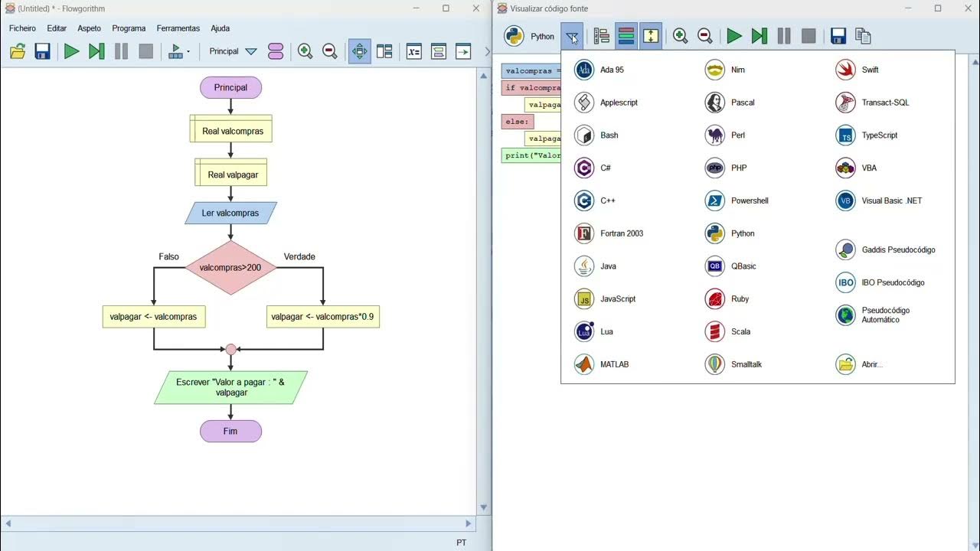
Task: Choose C++ language
Action: [595, 201]
